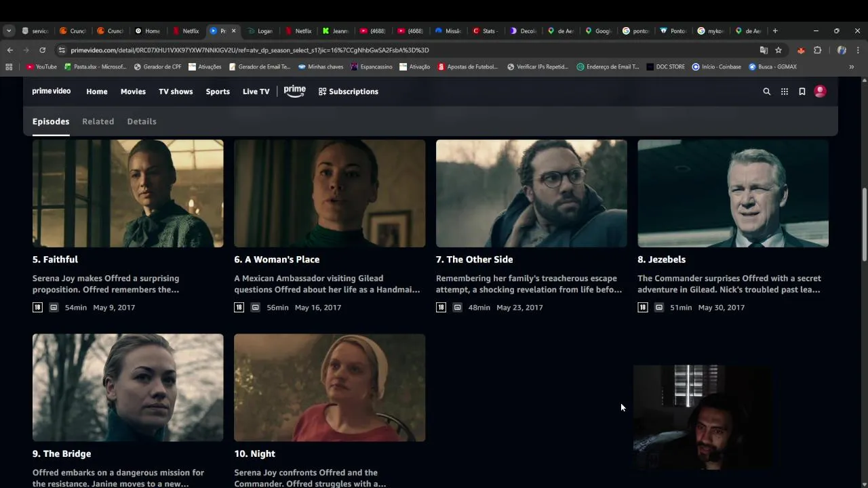868x488 pixels.
Task: Select the Episodes tab
Action: (x=51, y=121)
